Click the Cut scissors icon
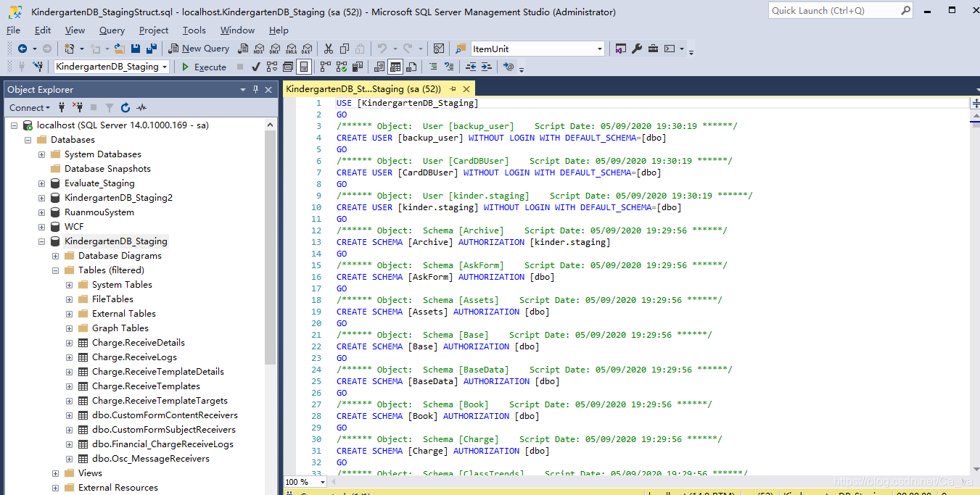 point(328,49)
